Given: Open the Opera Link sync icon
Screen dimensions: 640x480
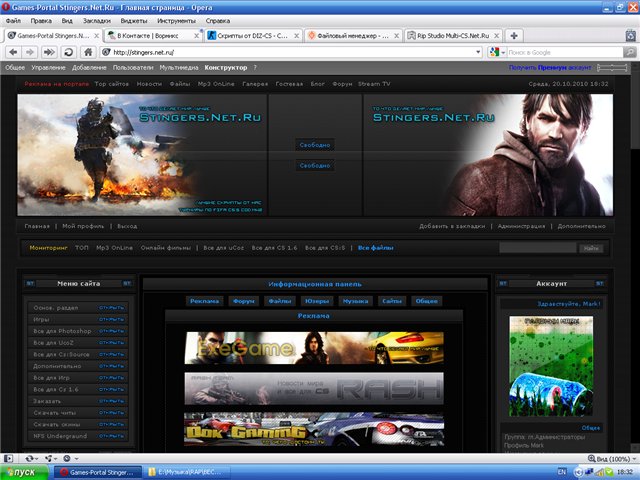Looking at the screenshot, I should (31, 459).
